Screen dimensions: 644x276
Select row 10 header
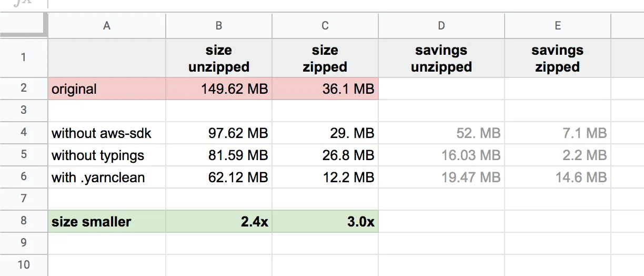pyautogui.click(x=24, y=265)
